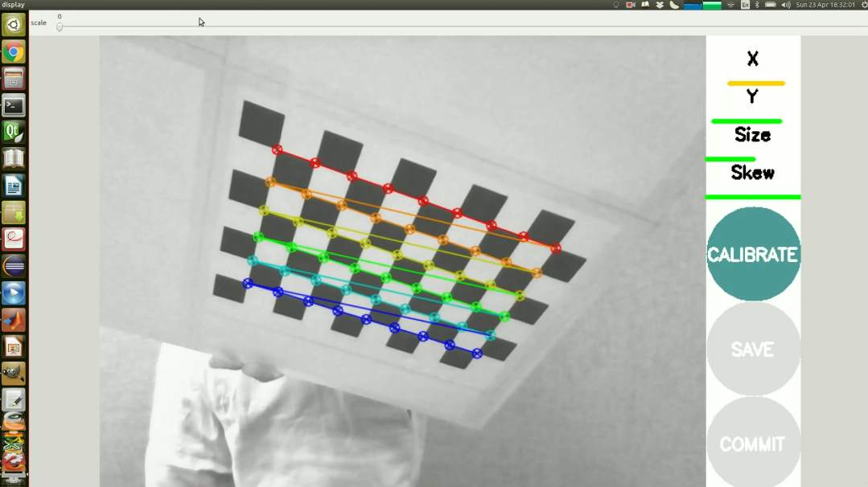Click the COMMIT button
The image size is (868, 487).
tap(754, 444)
